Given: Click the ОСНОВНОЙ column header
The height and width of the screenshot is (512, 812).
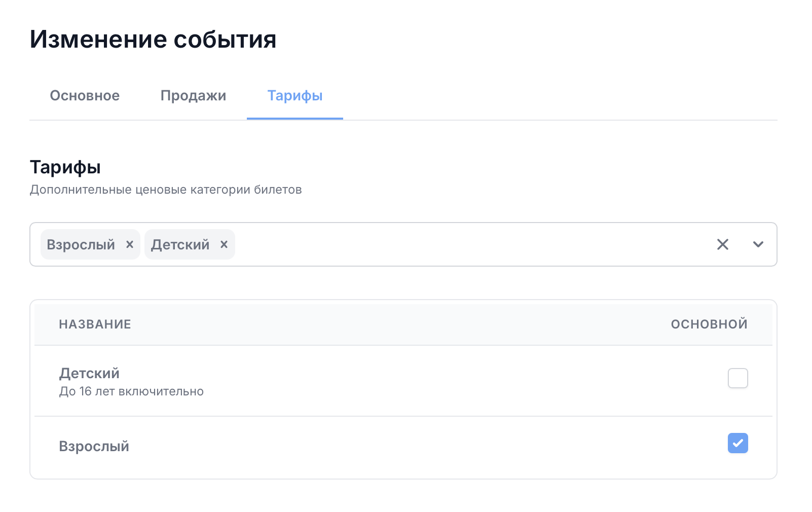Looking at the screenshot, I should [709, 324].
